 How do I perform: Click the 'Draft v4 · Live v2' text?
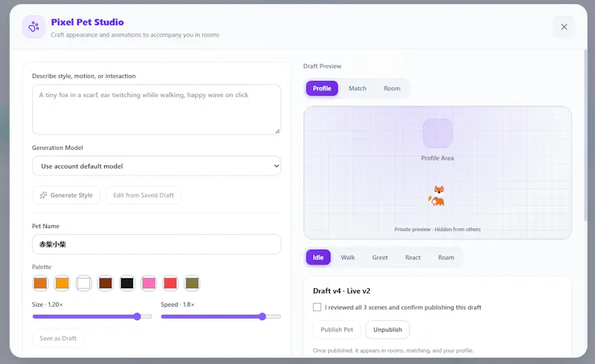pyautogui.click(x=341, y=290)
